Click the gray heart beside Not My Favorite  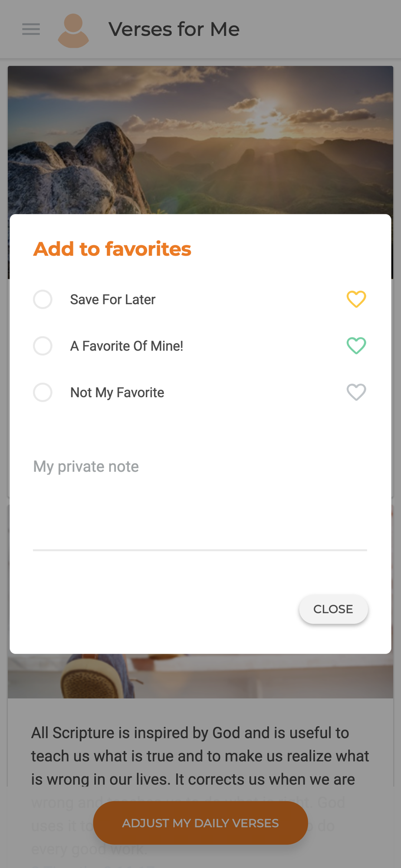tap(356, 392)
